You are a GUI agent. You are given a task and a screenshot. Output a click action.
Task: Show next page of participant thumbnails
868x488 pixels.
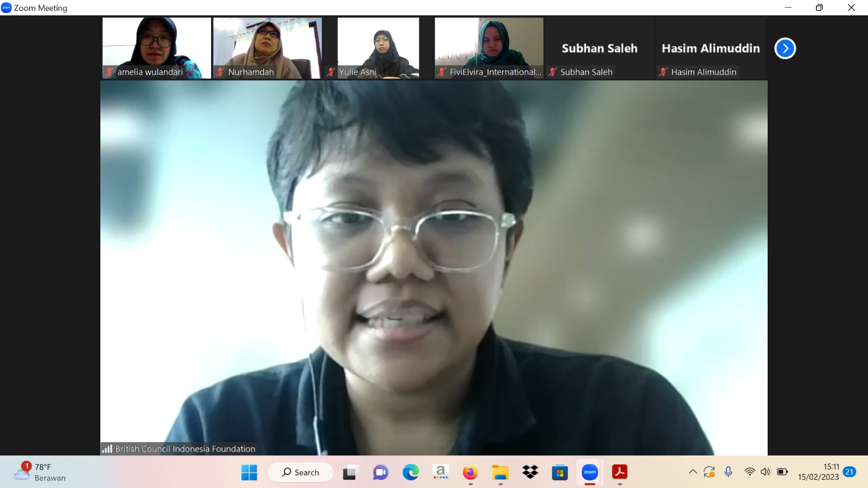coord(784,48)
